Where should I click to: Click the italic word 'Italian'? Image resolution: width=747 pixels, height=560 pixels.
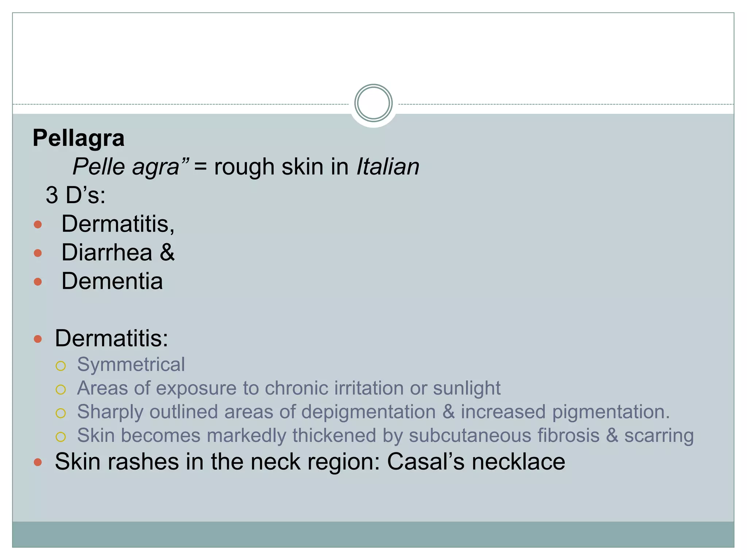click(x=388, y=167)
